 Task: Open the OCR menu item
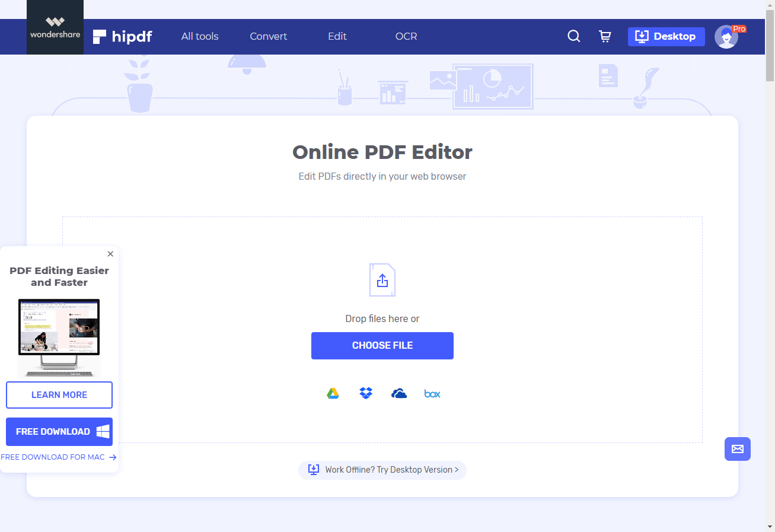coord(406,36)
